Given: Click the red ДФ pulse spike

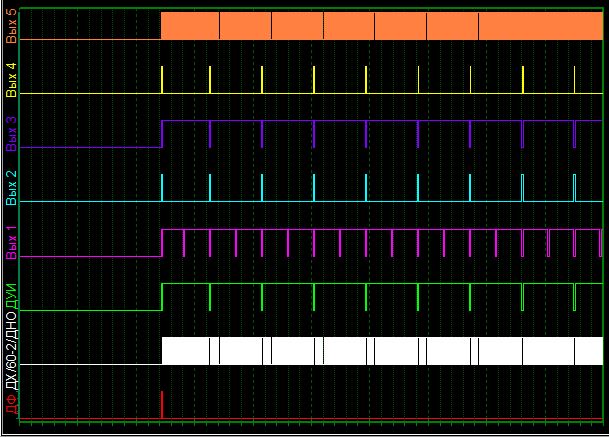Looking at the screenshot, I should pos(162,405).
